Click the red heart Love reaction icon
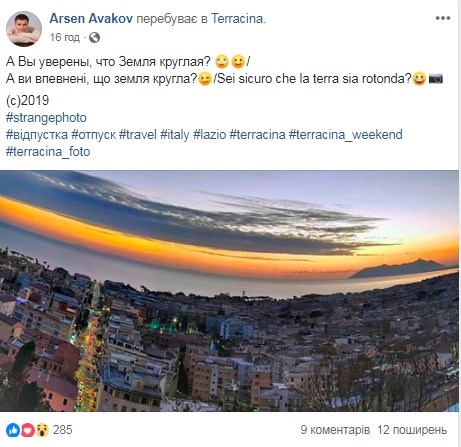461x447 pixels. (x=28, y=430)
